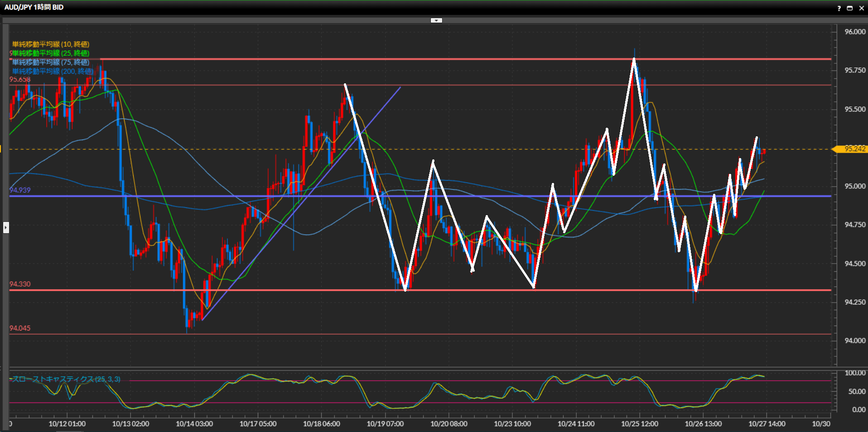The width and height of the screenshot is (868, 432).
Task: Select the 単純移動平均線 (25, 終値) indicator label
Action: 51,53
